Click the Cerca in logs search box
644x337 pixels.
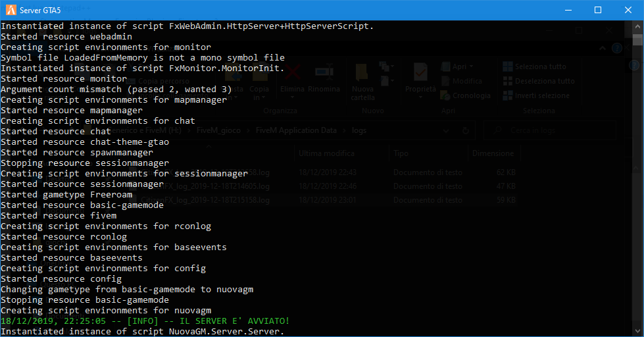coord(550,130)
